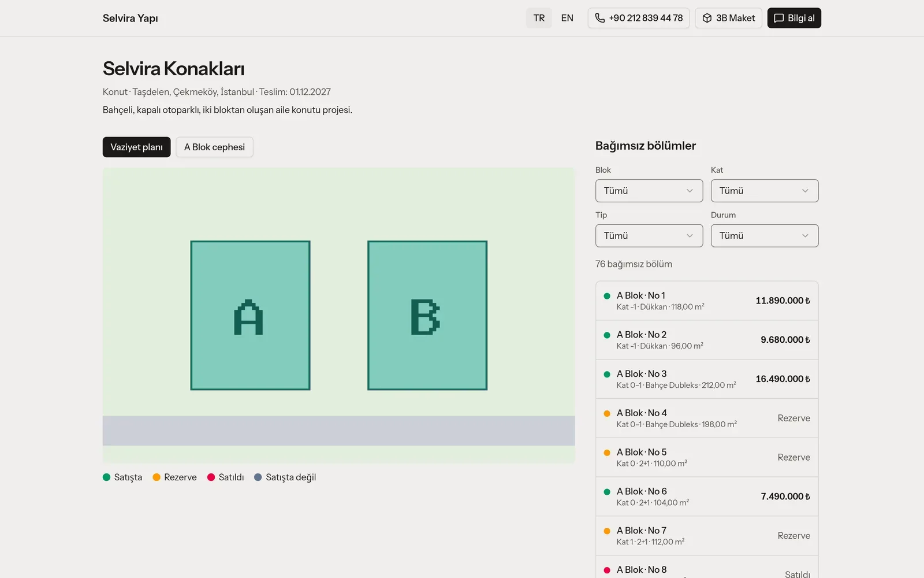This screenshot has height=578, width=924.
Task: Click the 16.490.000 ₺ price
Action: 783,379
